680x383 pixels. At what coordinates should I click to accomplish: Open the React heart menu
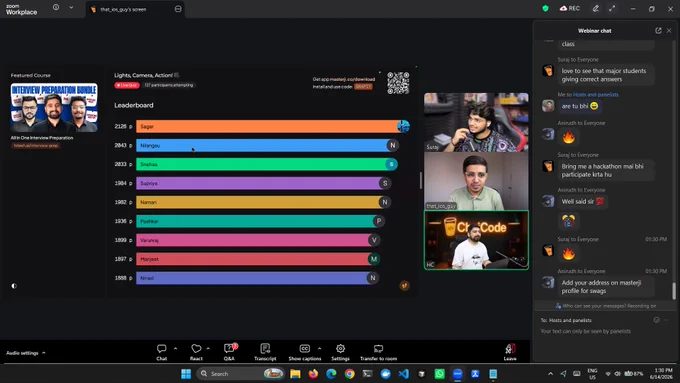click(196, 352)
